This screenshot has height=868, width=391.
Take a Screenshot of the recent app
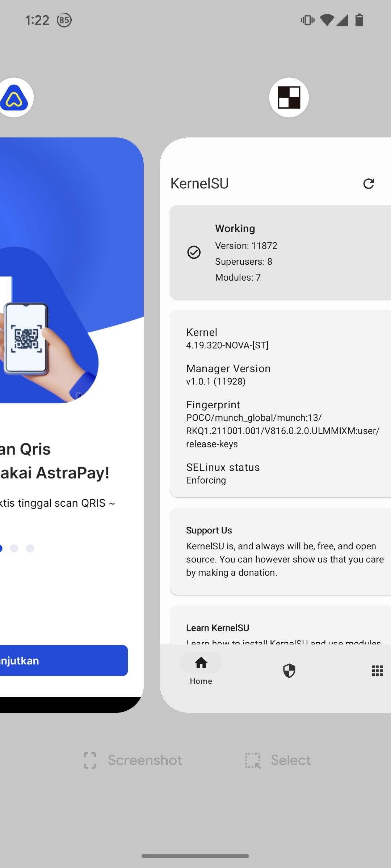click(x=133, y=760)
